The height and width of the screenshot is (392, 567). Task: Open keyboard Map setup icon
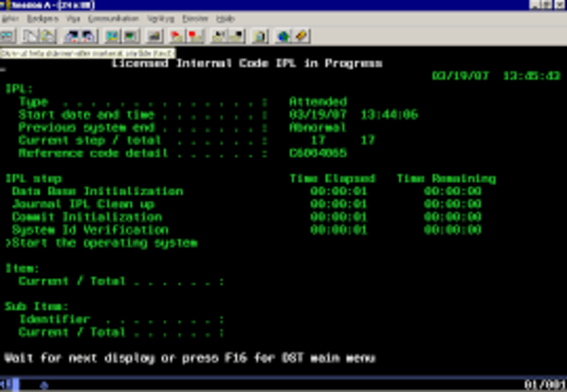[154, 36]
